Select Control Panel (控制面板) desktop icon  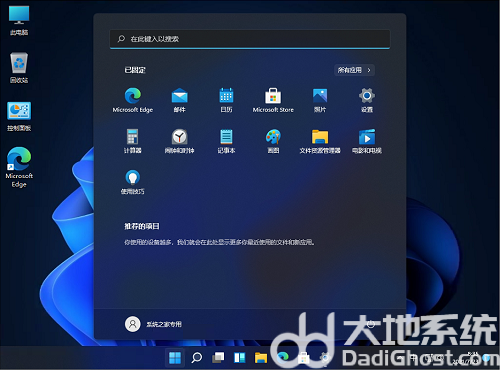[19, 116]
